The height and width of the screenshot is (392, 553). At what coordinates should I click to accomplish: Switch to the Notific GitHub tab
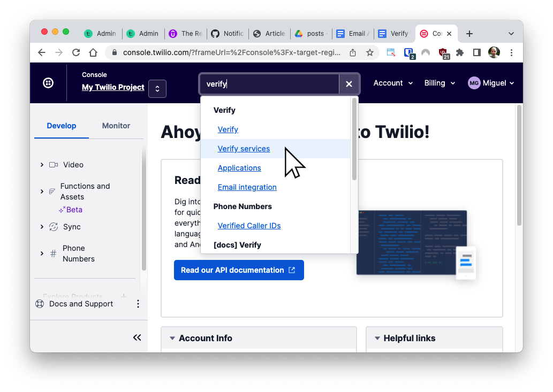(x=228, y=34)
